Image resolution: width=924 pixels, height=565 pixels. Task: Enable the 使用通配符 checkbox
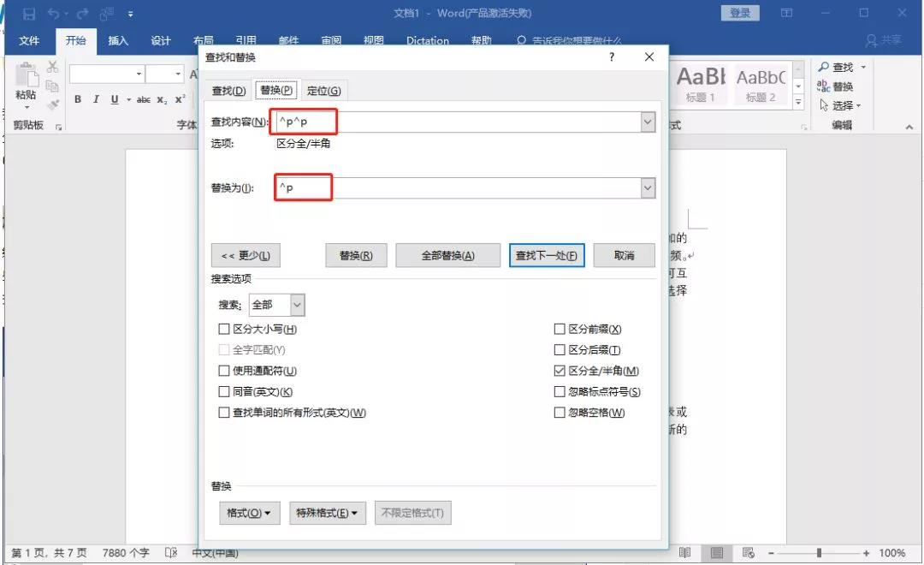coord(224,372)
